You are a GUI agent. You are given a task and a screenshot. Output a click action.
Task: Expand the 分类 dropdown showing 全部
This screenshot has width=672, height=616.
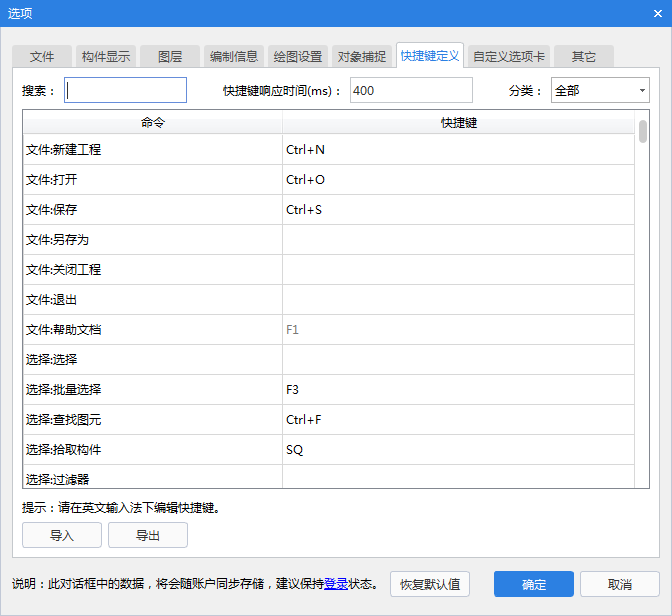[600, 91]
